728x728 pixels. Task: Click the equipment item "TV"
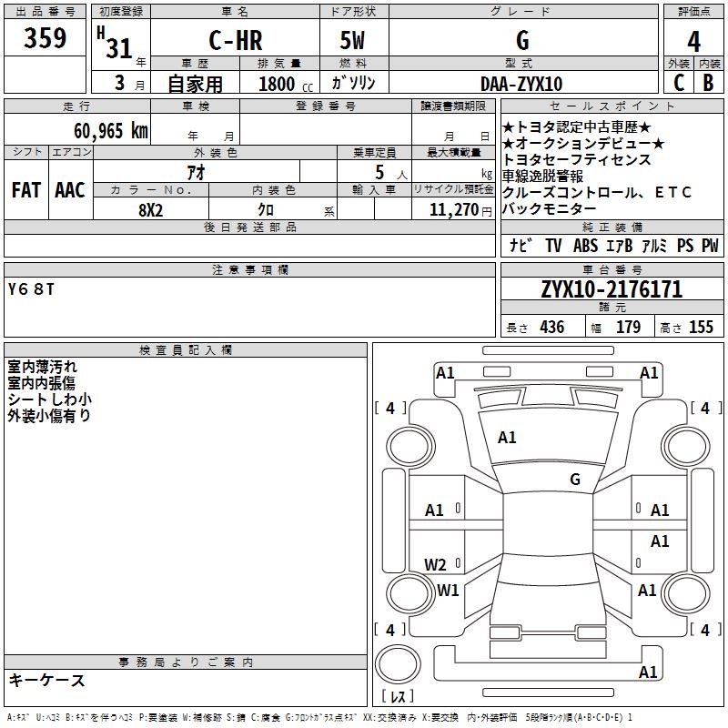[x=553, y=245]
